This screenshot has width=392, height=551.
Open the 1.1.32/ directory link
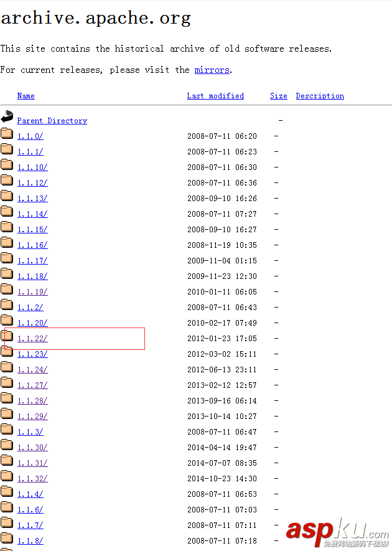pyautogui.click(x=32, y=479)
